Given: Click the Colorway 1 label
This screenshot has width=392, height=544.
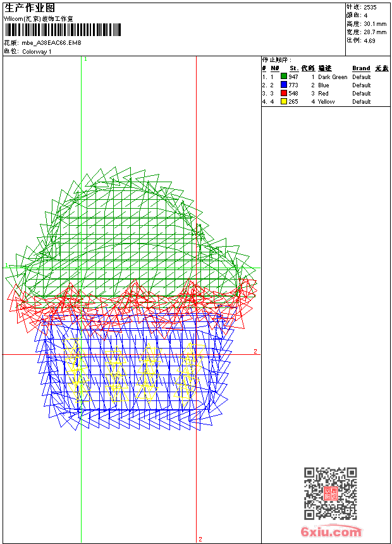Looking at the screenshot, I should point(37,52).
